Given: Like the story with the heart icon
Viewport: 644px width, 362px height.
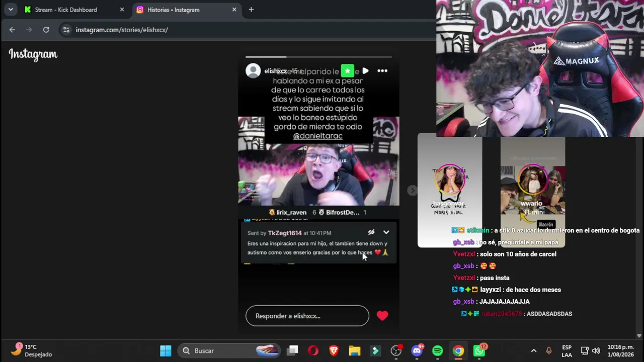Looking at the screenshot, I should tap(382, 316).
